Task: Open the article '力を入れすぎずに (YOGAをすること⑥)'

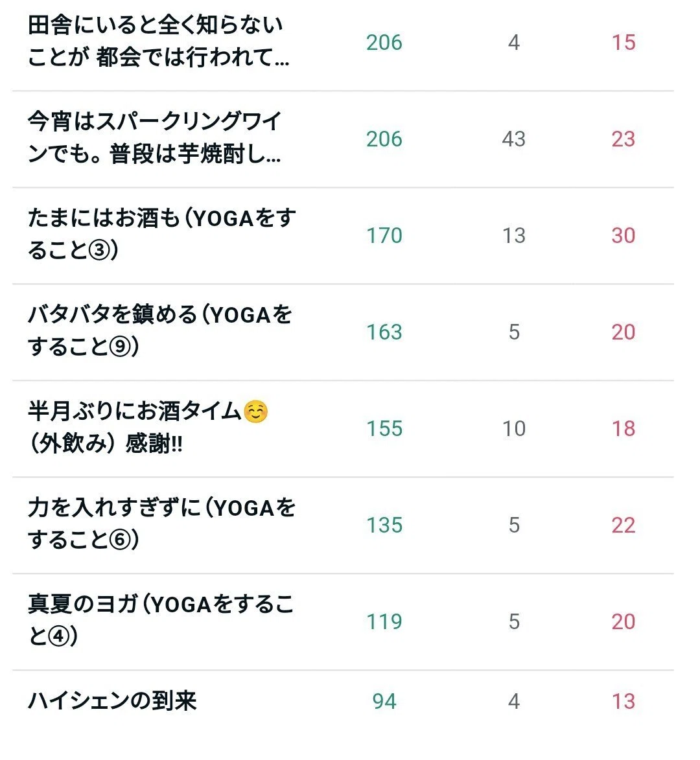Action: pyautogui.click(x=161, y=524)
